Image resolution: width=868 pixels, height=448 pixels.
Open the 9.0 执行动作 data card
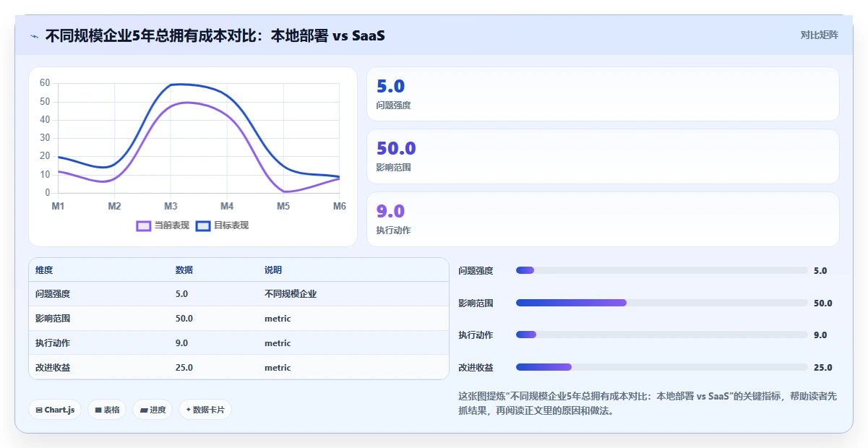pos(603,219)
